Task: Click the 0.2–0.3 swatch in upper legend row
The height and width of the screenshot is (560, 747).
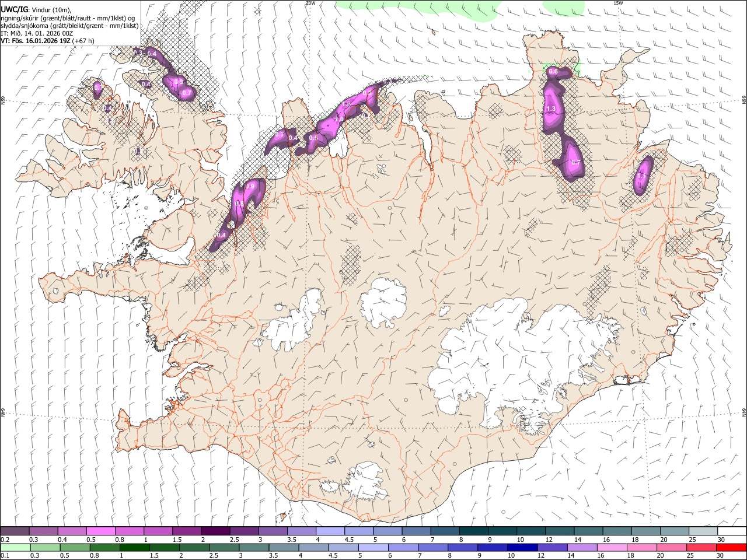Action: click(x=15, y=531)
